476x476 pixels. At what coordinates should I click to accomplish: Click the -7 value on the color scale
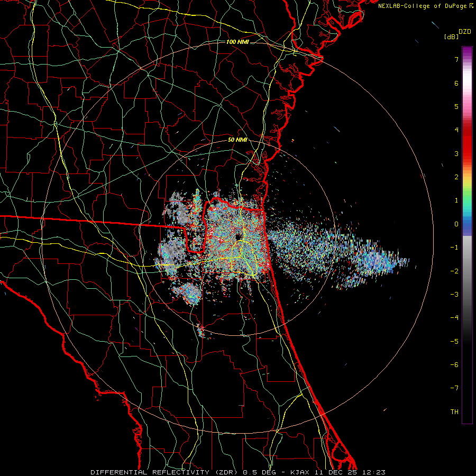454,388
